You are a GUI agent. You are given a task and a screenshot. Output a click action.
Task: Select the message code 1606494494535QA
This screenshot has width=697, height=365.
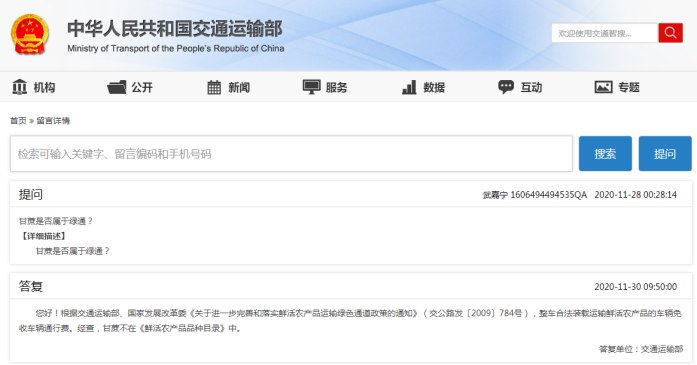coord(549,195)
